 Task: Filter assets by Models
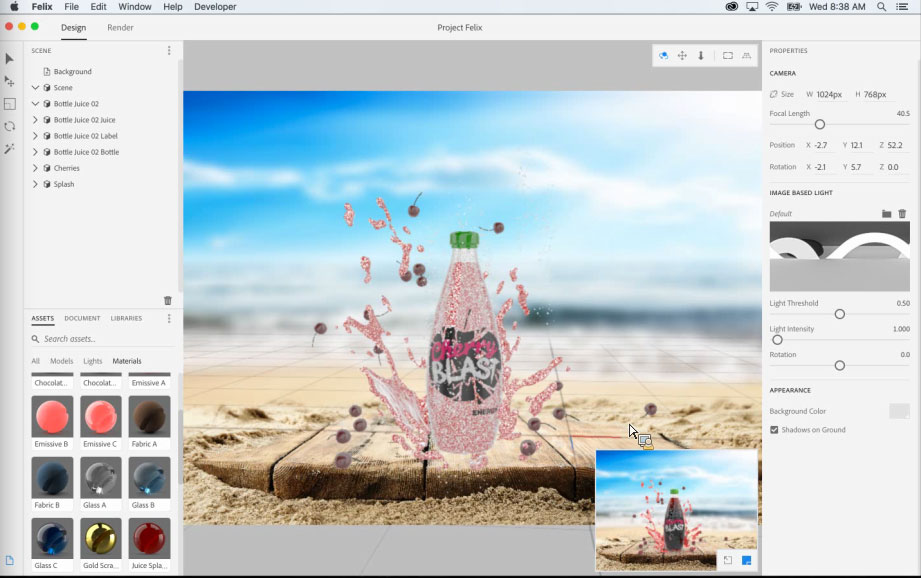62,361
